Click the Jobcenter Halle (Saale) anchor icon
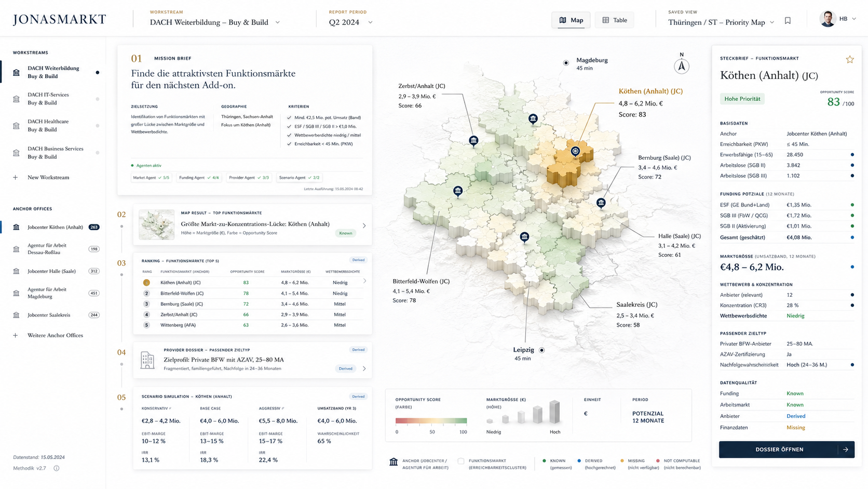 [16, 271]
